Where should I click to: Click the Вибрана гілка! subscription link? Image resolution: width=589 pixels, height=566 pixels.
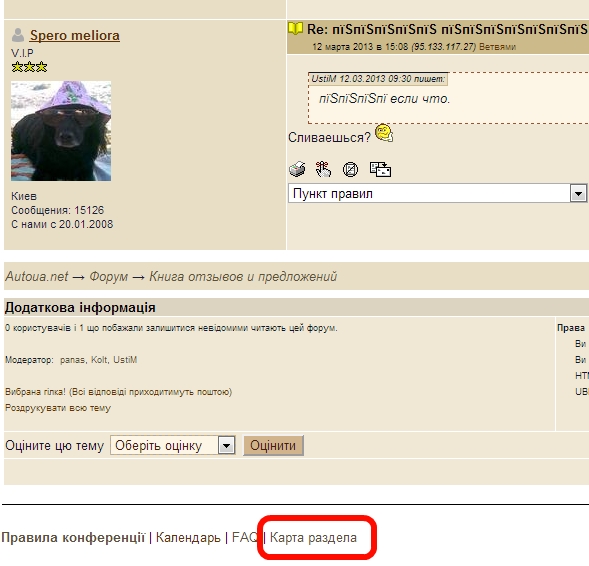pyautogui.click(x=118, y=392)
